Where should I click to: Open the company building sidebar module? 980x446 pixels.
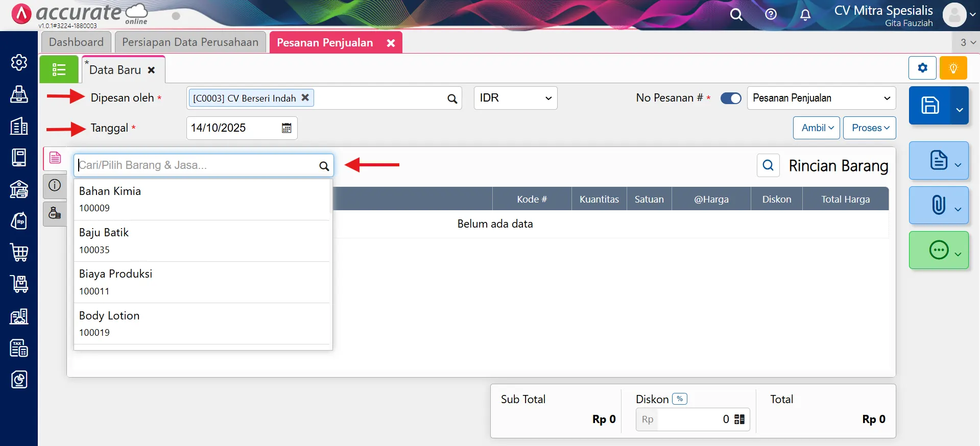19,126
